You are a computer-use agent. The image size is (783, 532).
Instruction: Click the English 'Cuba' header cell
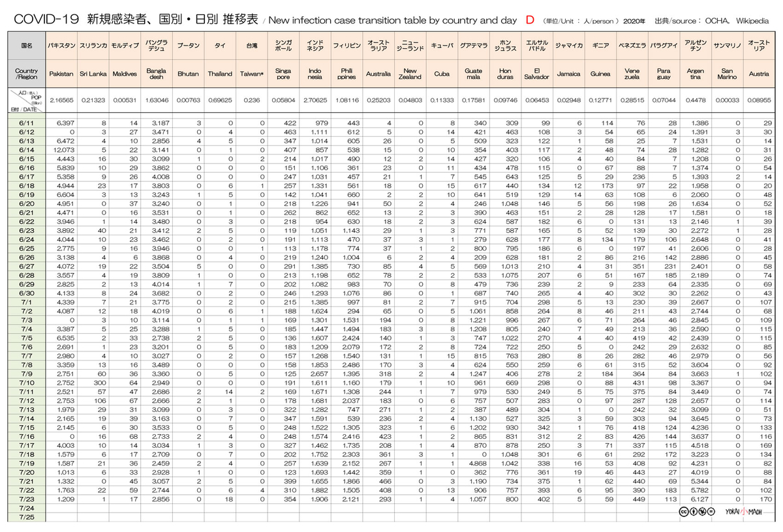[x=442, y=74]
